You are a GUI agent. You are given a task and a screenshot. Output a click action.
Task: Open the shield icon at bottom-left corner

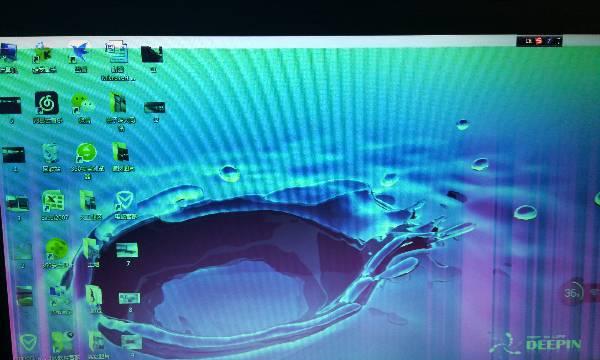click(x=28, y=342)
